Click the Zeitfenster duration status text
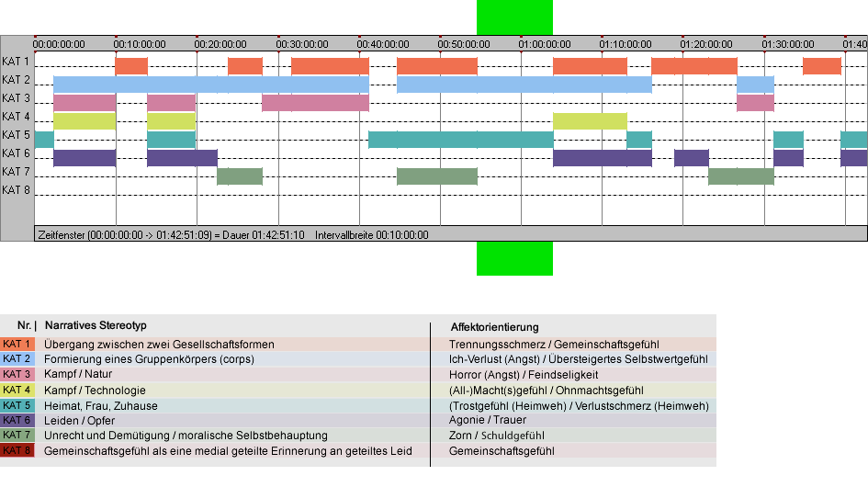Screen dimensions: 868x487 point(171,235)
